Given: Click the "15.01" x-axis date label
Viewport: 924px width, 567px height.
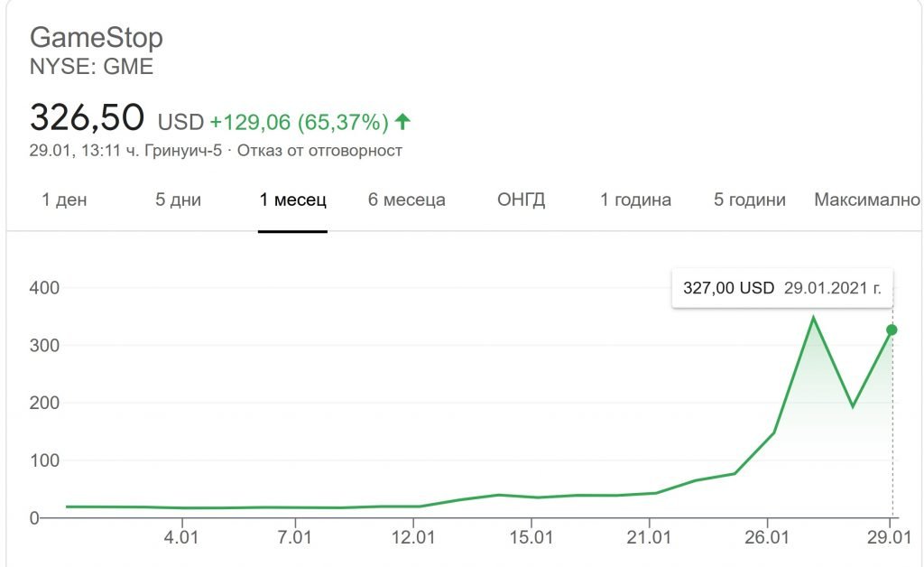Looking at the screenshot, I should 531,537.
